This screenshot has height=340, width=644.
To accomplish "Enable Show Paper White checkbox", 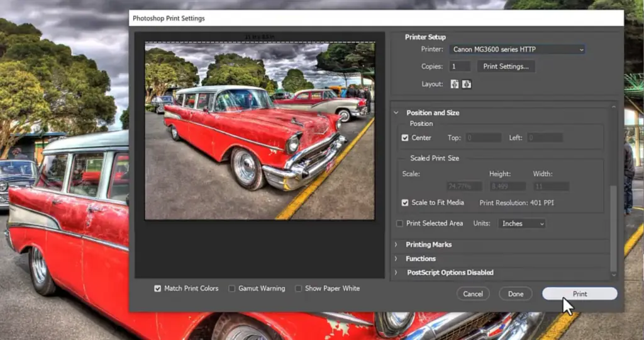I will point(299,288).
